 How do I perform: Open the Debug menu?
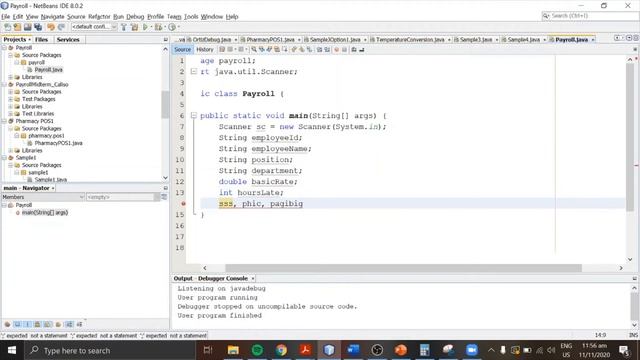135,17
